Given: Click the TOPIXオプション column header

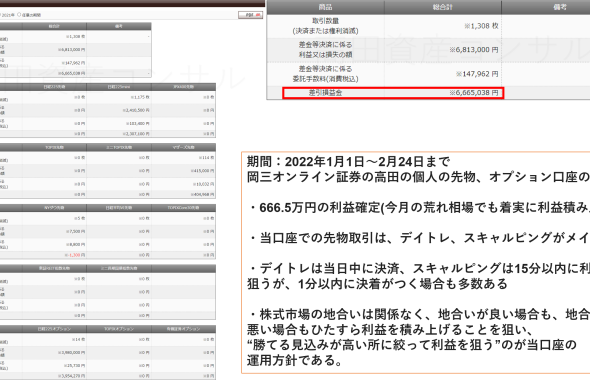Looking at the screenshot, I should click(x=119, y=329).
